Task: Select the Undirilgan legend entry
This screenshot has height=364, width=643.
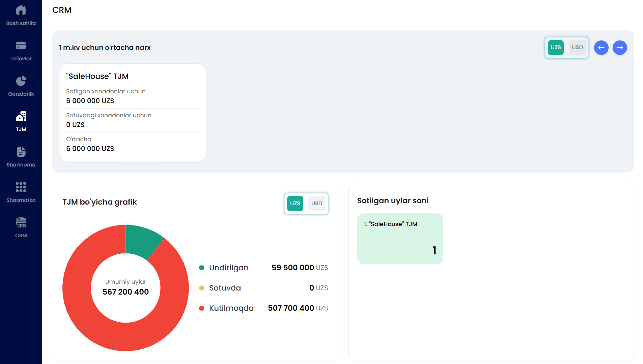Action: [x=228, y=268]
